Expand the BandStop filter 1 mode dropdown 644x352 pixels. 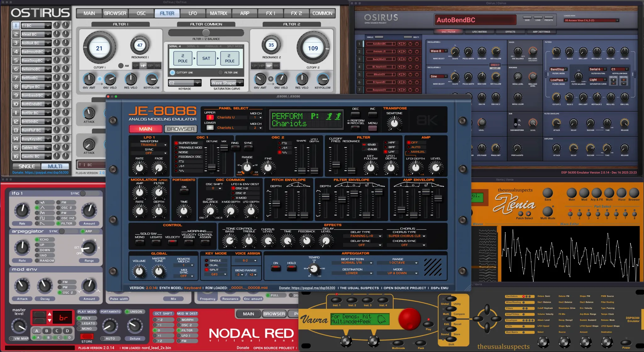point(558,69)
